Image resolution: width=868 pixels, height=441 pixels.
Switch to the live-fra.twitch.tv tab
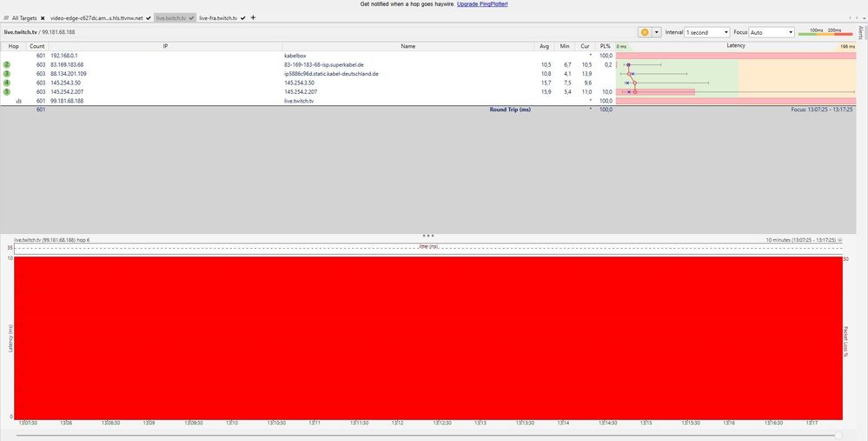218,17
